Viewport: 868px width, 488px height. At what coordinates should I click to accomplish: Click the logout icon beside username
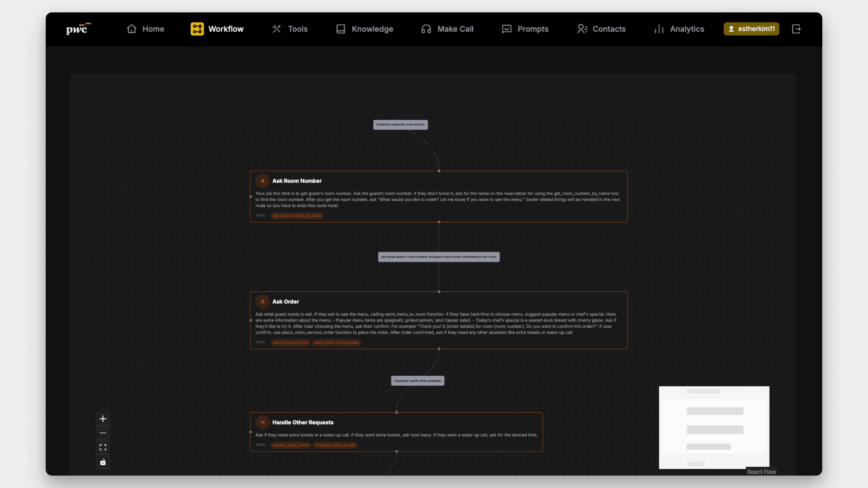[x=796, y=29]
